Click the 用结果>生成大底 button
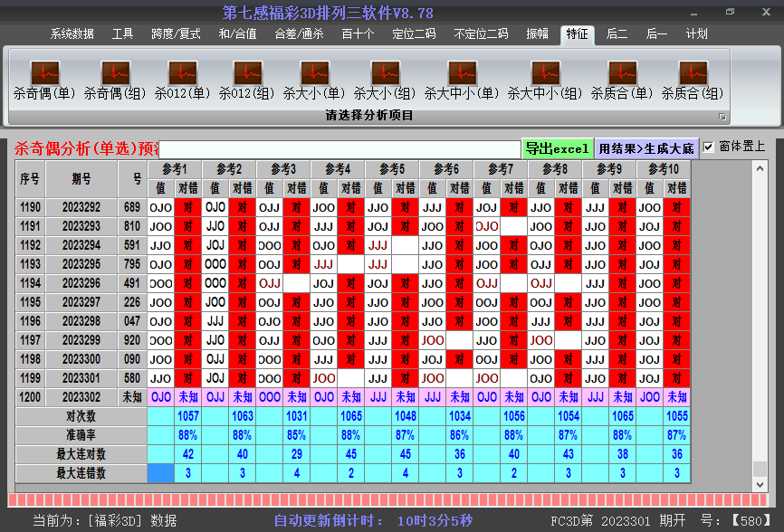 pos(646,148)
